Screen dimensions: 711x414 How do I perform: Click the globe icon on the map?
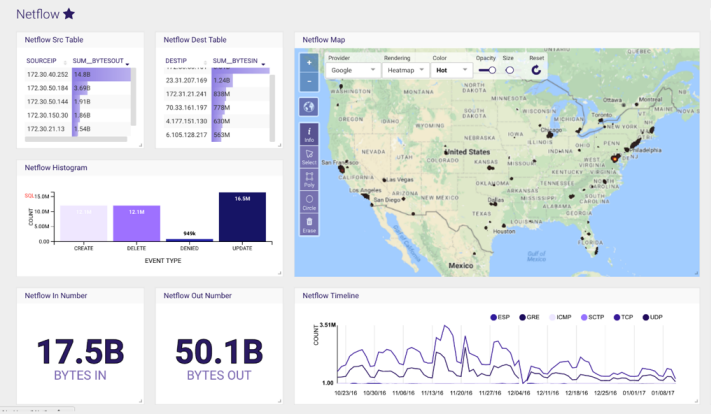[308, 107]
